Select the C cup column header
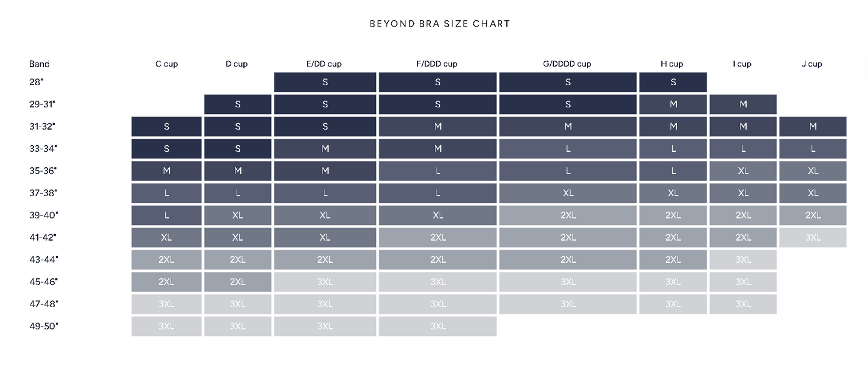 166,64
